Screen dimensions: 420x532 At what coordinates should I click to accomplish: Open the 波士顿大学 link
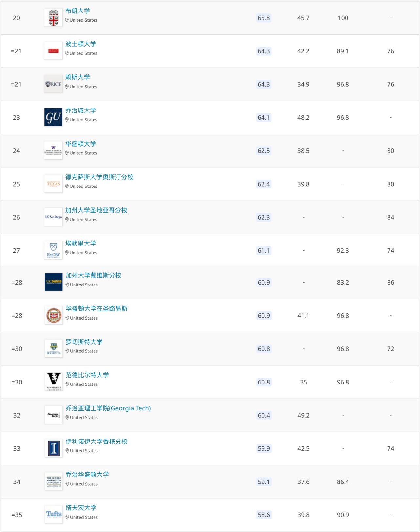(x=80, y=44)
